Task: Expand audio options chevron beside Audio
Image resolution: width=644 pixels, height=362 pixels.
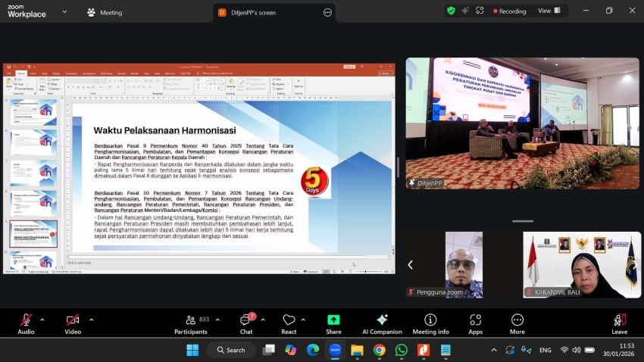Action: point(42,320)
